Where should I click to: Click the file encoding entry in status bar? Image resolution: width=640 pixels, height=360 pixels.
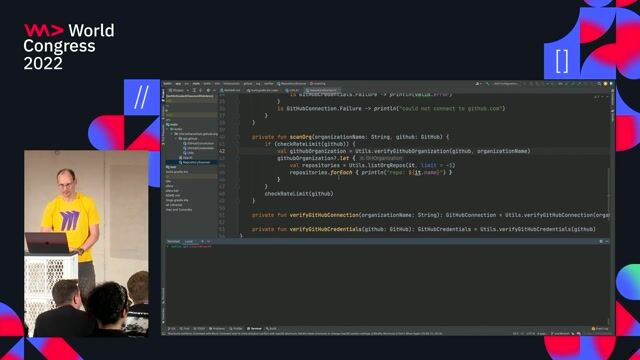[531, 333]
